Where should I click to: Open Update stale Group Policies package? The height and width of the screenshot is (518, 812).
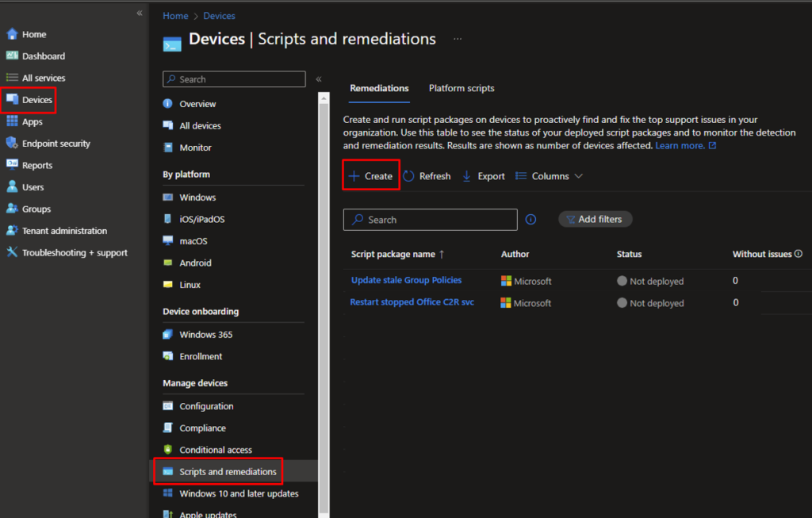coord(407,280)
